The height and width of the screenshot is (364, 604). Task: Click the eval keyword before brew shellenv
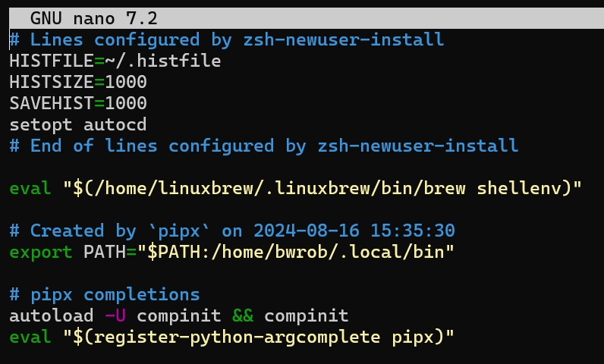pyautogui.click(x=30, y=188)
